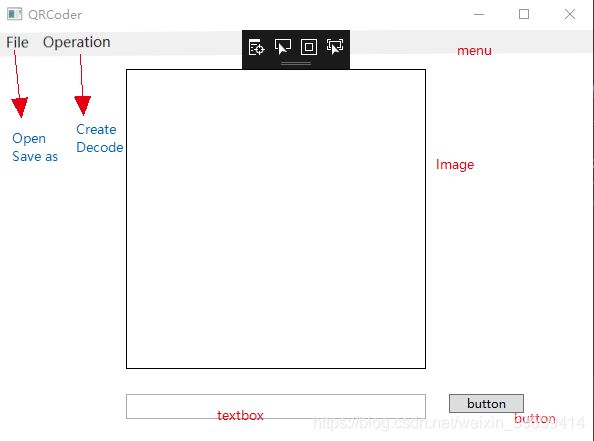Enable the Track Focused Element icon
The width and height of the screenshot is (594, 441).
[x=335, y=47]
